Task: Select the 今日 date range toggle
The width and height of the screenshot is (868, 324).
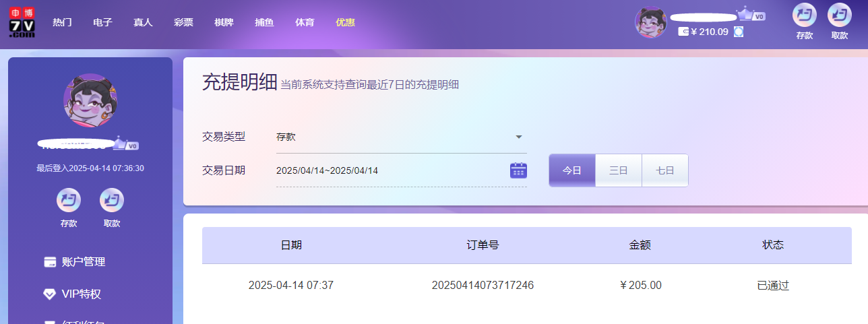Action: [x=572, y=170]
